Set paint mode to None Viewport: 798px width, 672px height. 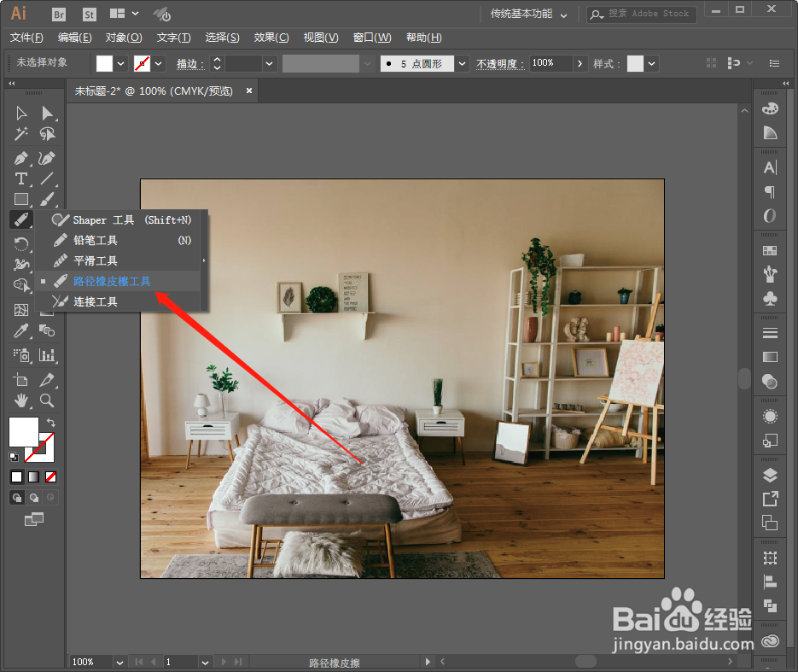pyautogui.click(x=50, y=476)
